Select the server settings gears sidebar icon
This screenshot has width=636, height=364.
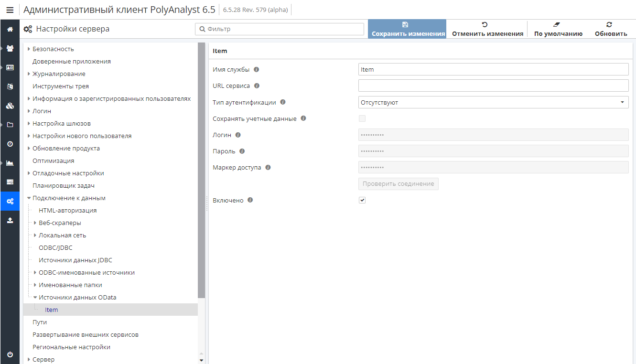[x=10, y=201]
